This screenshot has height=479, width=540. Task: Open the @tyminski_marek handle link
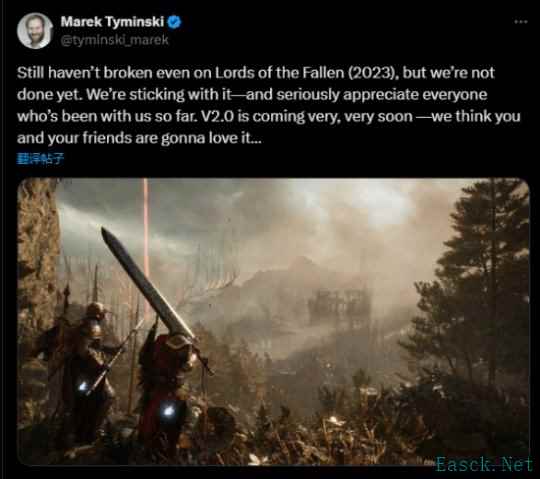[115, 40]
